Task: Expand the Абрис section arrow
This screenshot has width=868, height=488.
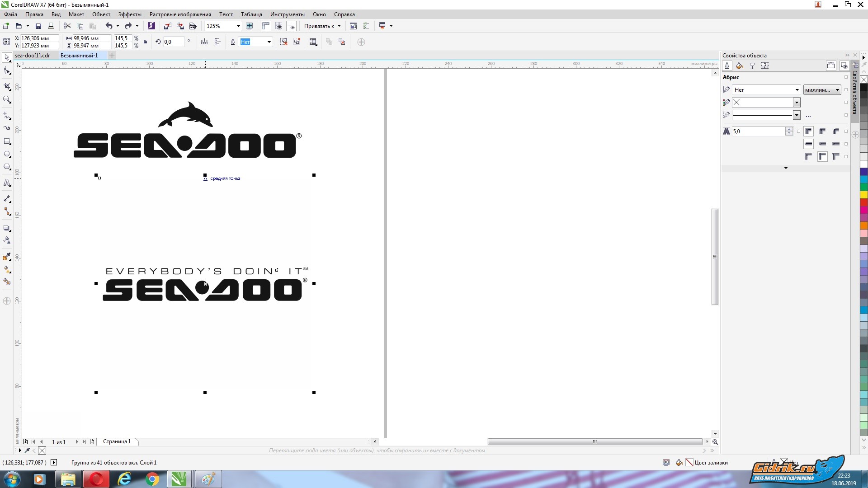Action: pos(786,168)
